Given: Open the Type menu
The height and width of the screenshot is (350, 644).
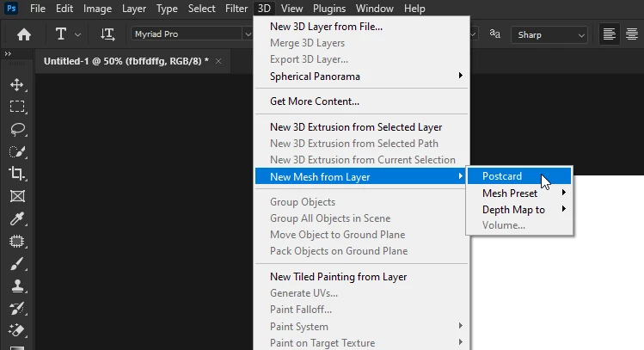Looking at the screenshot, I should coord(167,9).
